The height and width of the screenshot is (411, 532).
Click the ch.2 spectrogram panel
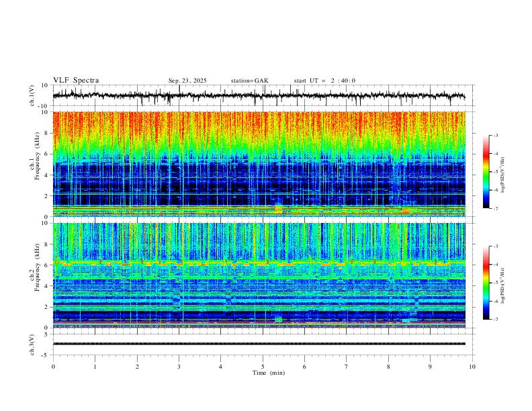259,275
